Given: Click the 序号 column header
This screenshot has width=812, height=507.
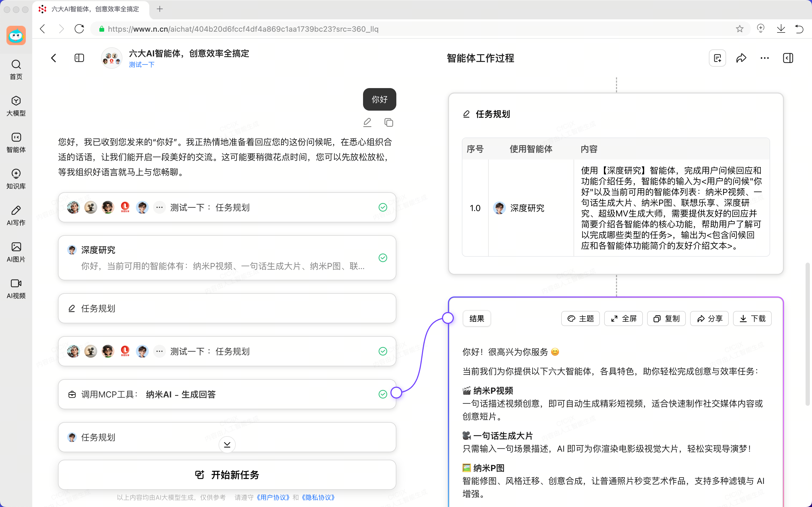Looking at the screenshot, I should 475,149.
